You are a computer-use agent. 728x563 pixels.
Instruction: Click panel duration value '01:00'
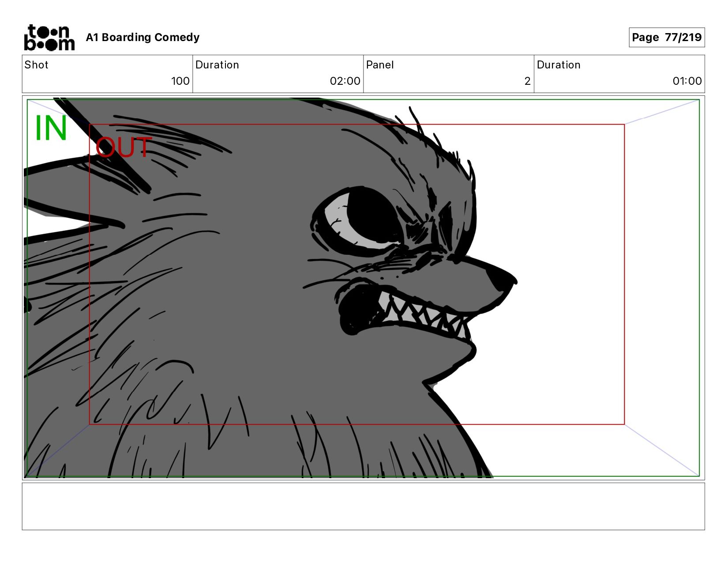[x=687, y=81]
